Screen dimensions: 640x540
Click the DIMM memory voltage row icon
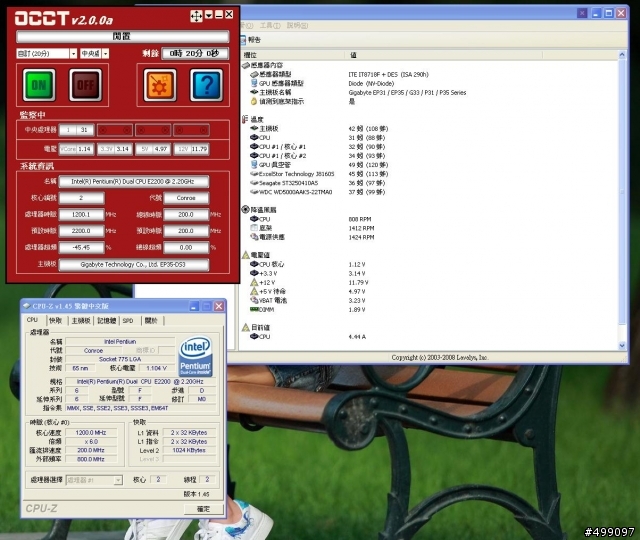point(254,309)
